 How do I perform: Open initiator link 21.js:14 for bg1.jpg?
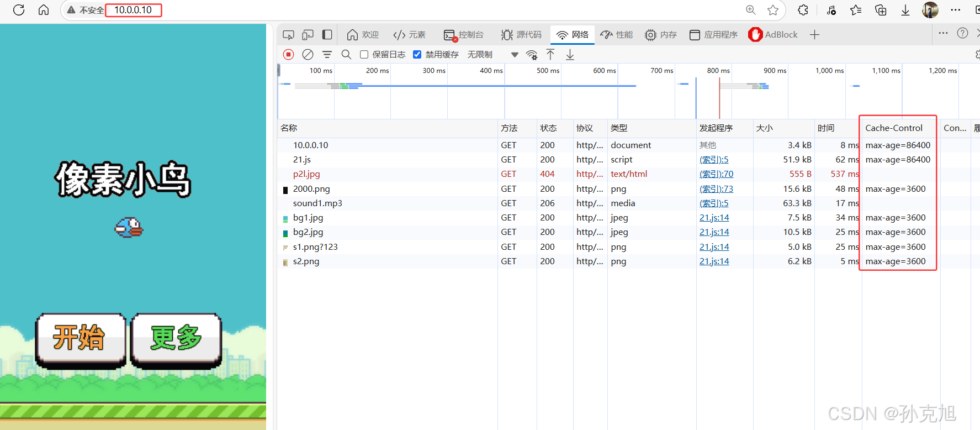click(x=714, y=218)
